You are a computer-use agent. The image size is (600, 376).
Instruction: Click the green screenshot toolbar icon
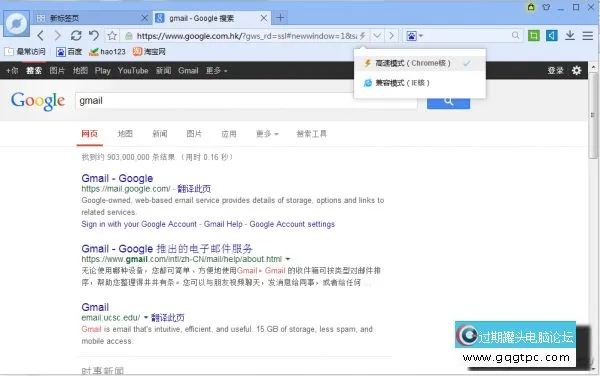tap(533, 36)
